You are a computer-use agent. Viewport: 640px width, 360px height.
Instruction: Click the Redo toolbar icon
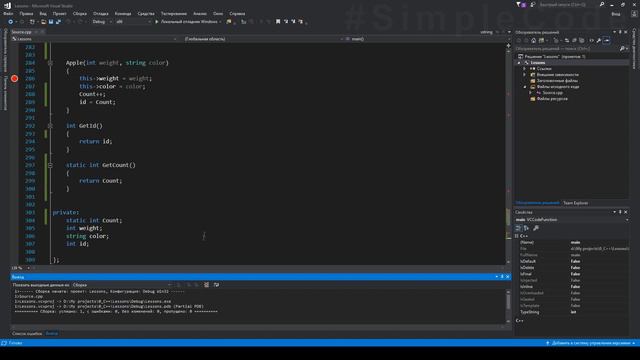(80, 22)
